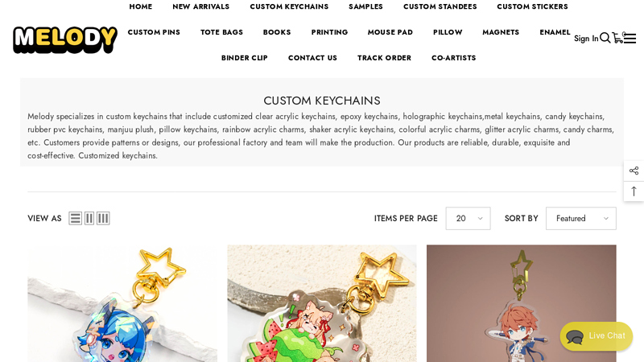
Task: Open the Custom Keychains menu item
Action: [x=289, y=6]
